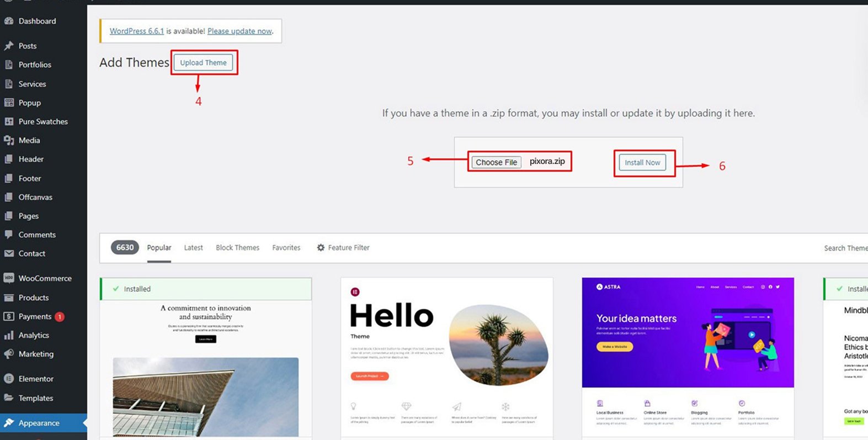868x440 pixels.
Task: Click the Media icon in sidebar
Action: coord(9,140)
